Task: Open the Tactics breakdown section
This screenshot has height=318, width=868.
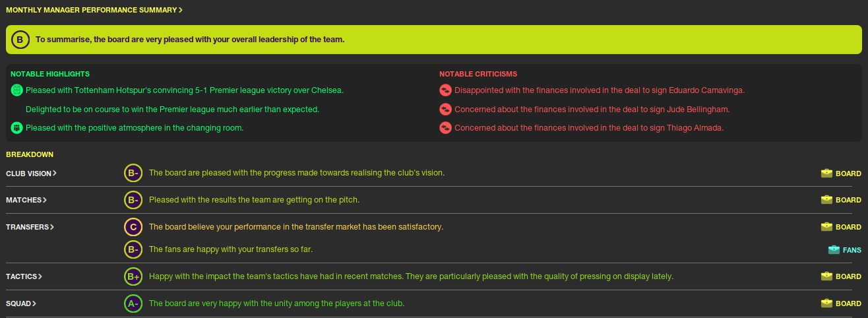Action: click(x=24, y=276)
